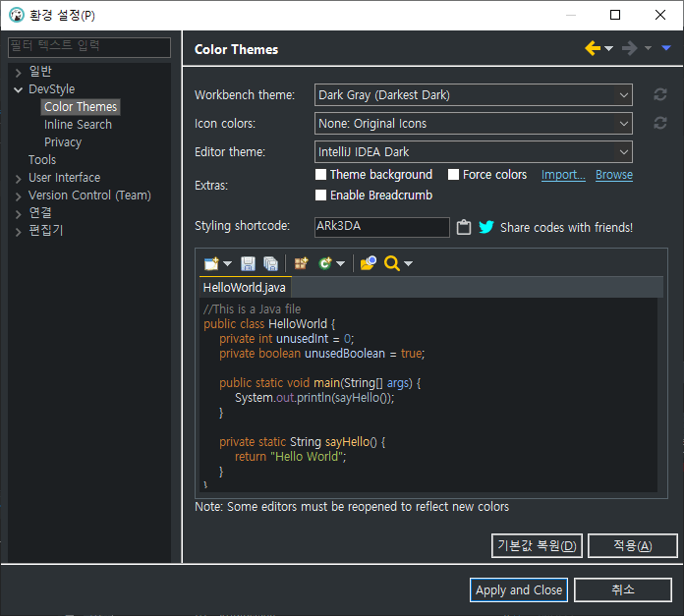
Task: Select Inline Search in the tree
Action: click(78, 125)
